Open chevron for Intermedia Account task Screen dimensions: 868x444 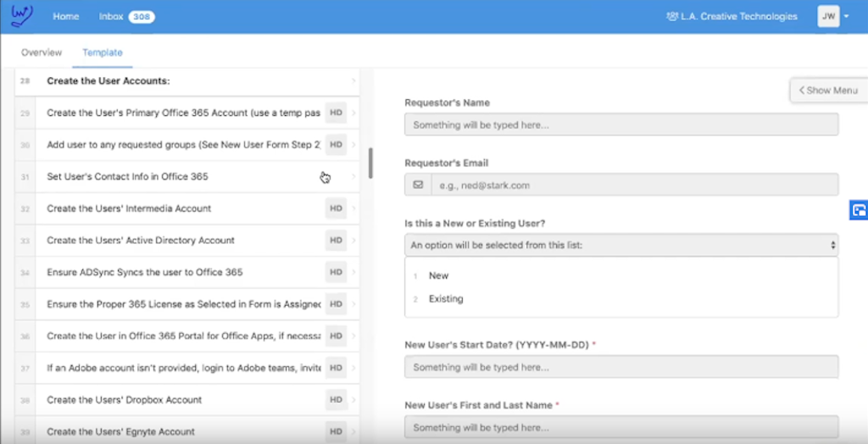click(353, 208)
